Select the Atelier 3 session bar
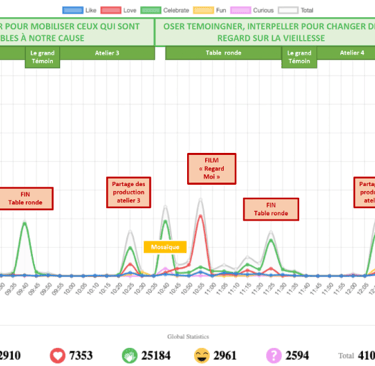Viewport: 375px width, 366px height. (x=107, y=53)
